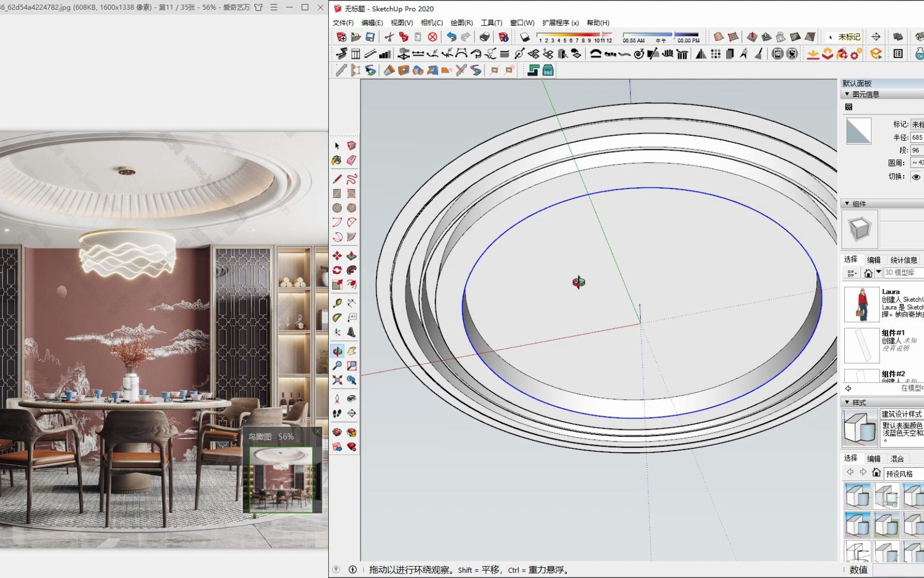The image size is (924, 578).
Task: Click the Print icon in toolbar
Action: [x=484, y=37]
